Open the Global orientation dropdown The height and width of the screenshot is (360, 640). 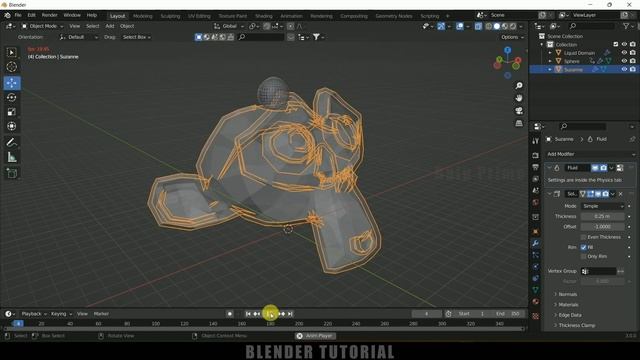click(229, 26)
